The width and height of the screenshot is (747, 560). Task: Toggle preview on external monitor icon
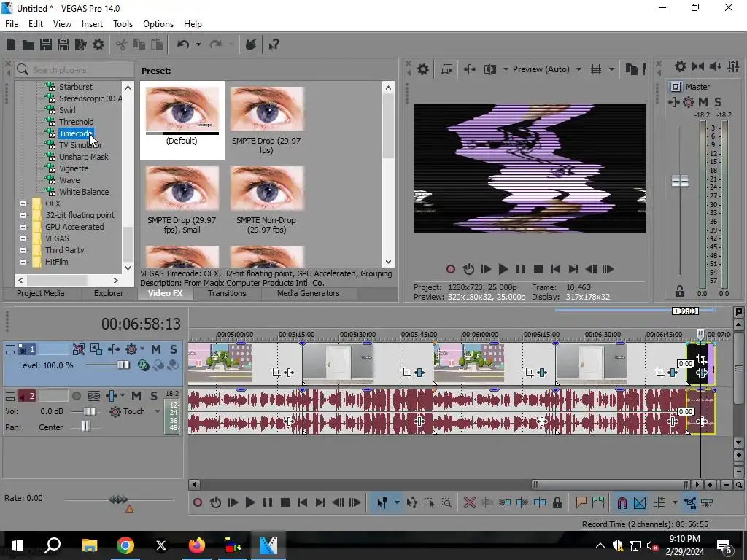coord(446,69)
